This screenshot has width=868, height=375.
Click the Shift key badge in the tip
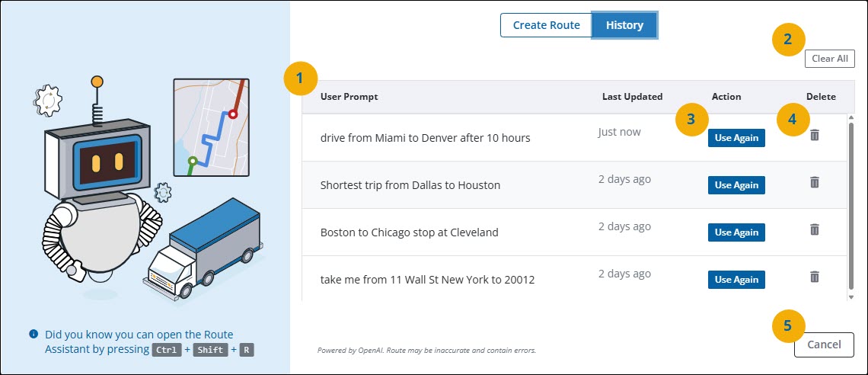[x=210, y=350]
